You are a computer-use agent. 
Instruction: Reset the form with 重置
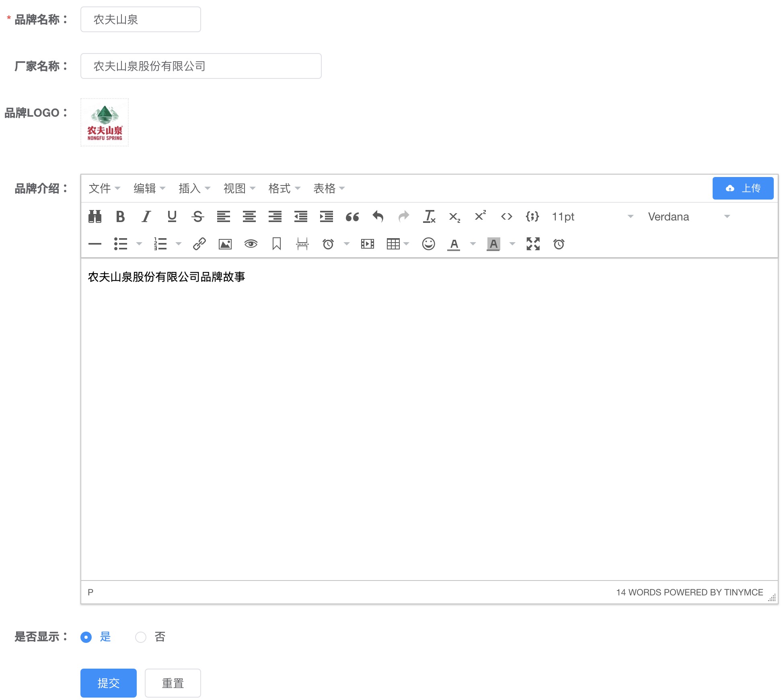(x=173, y=683)
